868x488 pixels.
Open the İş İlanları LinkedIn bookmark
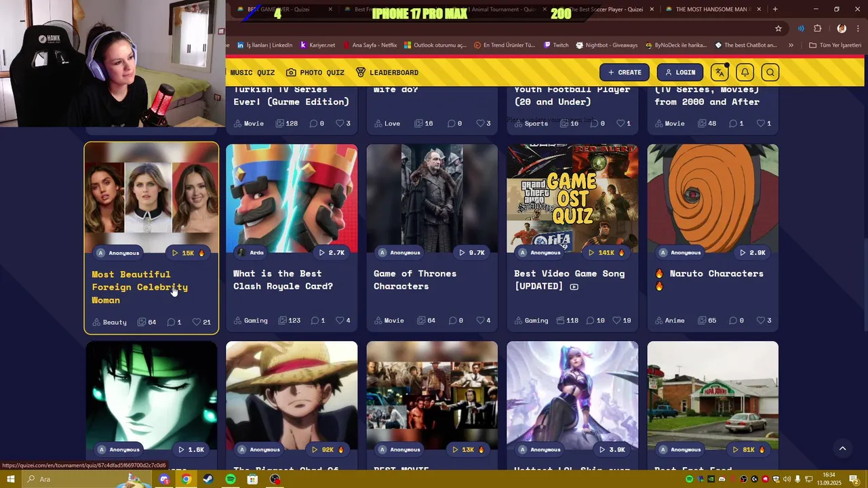[x=264, y=45]
